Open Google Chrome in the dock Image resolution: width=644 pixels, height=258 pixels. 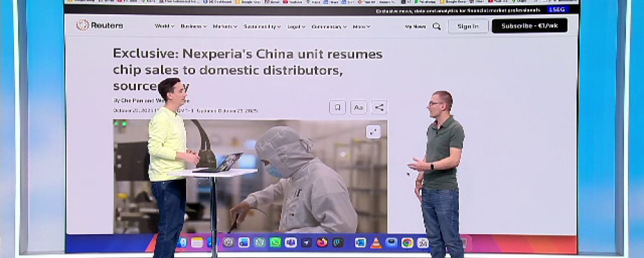click(x=407, y=243)
